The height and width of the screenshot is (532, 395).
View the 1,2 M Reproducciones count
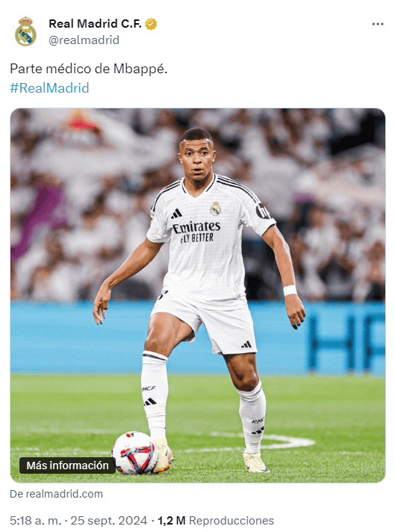[x=216, y=521]
